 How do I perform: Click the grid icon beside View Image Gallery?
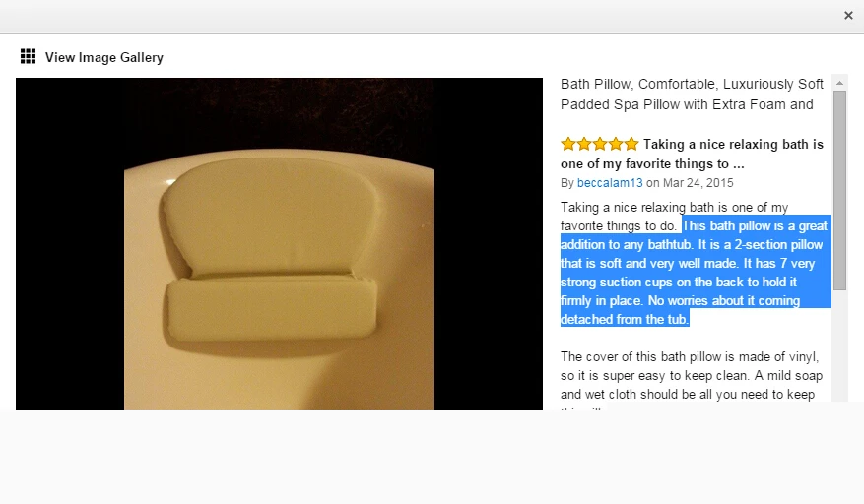29,56
